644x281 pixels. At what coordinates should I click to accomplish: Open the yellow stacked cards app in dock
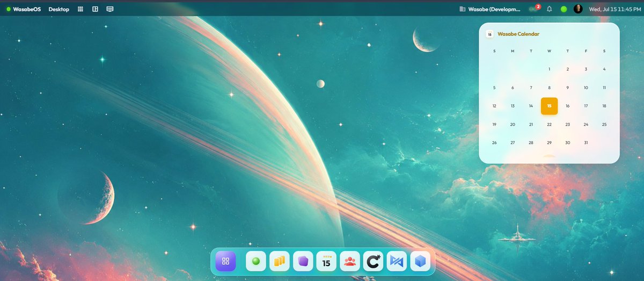pyautogui.click(x=279, y=261)
